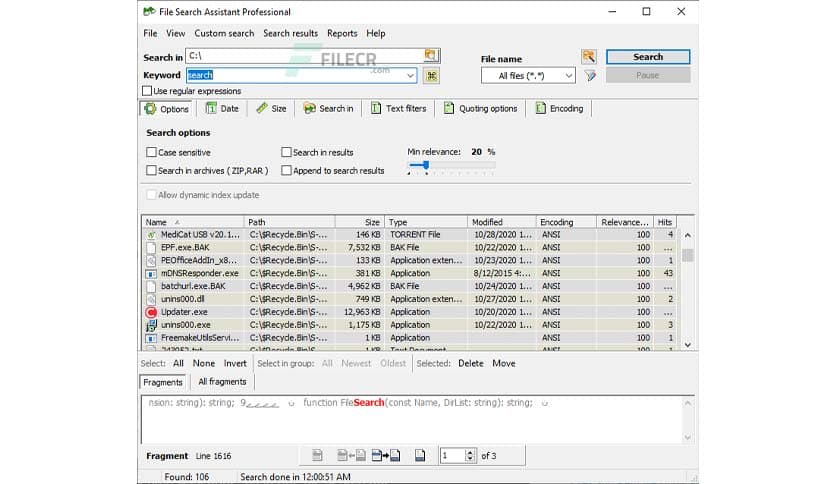Click the Search button

click(648, 57)
